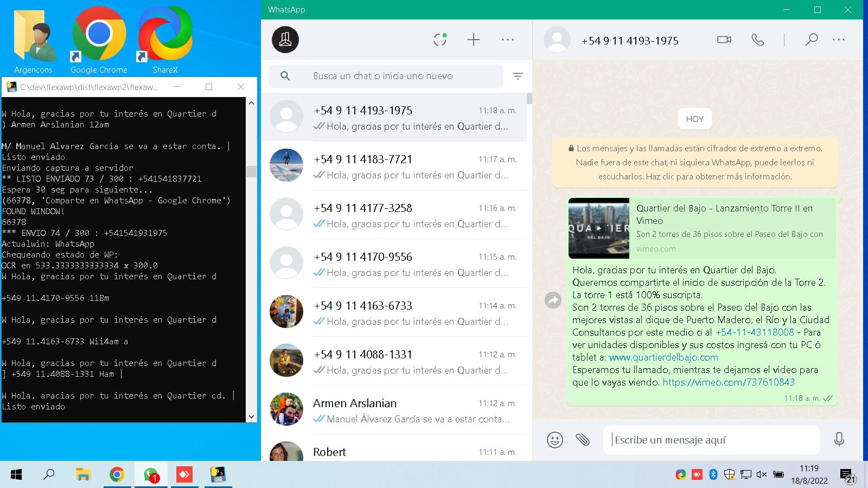868x488 pixels.
Task: Open the Argencons desktop folder
Action: pyautogui.click(x=33, y=41)
